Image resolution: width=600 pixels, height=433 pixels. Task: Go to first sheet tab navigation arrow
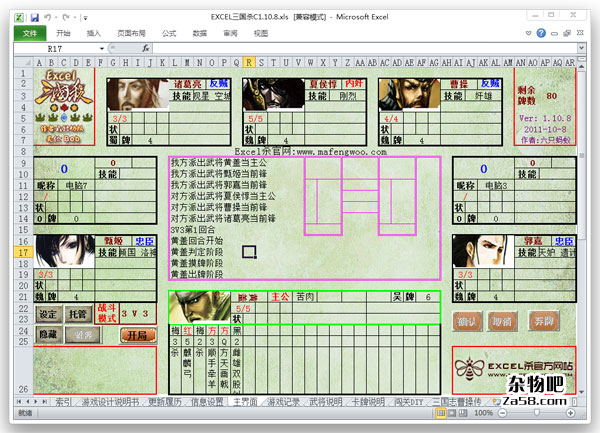[19, 402]
